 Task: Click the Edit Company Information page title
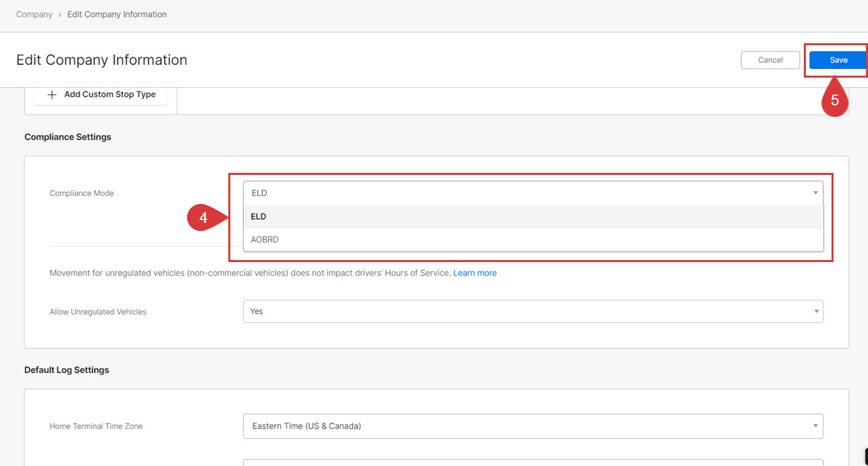[x=101, y=60]
